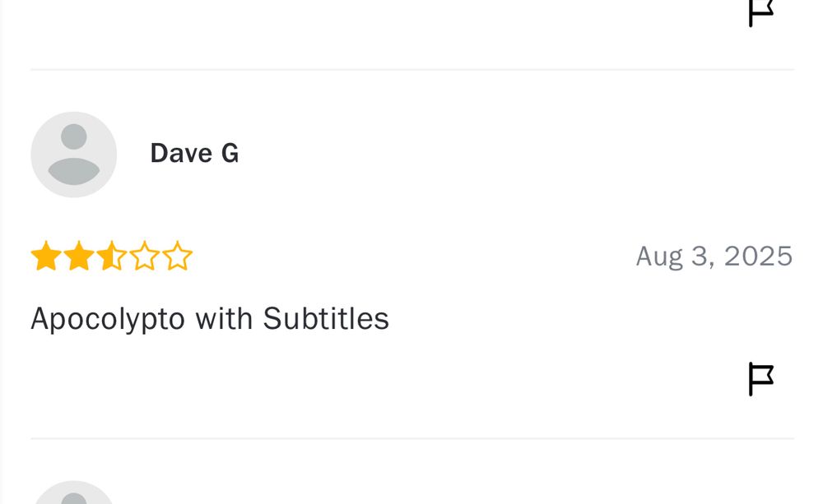Click the fifth empty star
The width and height of the screenshot is (823, 504).
177,257
